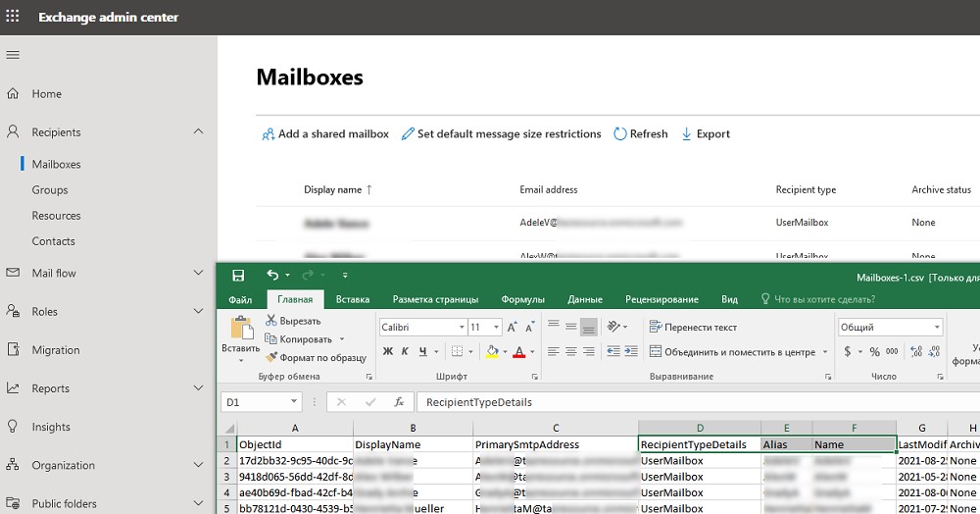This screenshot has height=514, width=980.
Task: Export the mailboxes list
Action: (706, 133)
